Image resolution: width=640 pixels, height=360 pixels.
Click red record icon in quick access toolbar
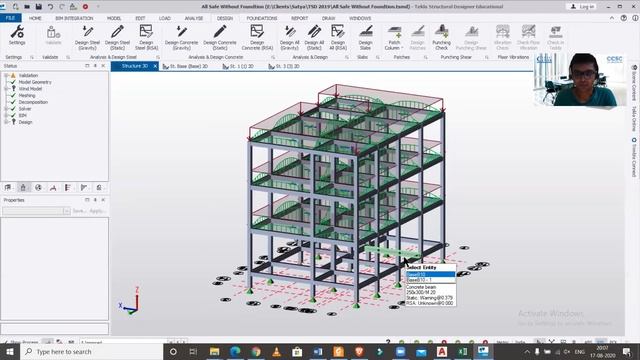85,7
